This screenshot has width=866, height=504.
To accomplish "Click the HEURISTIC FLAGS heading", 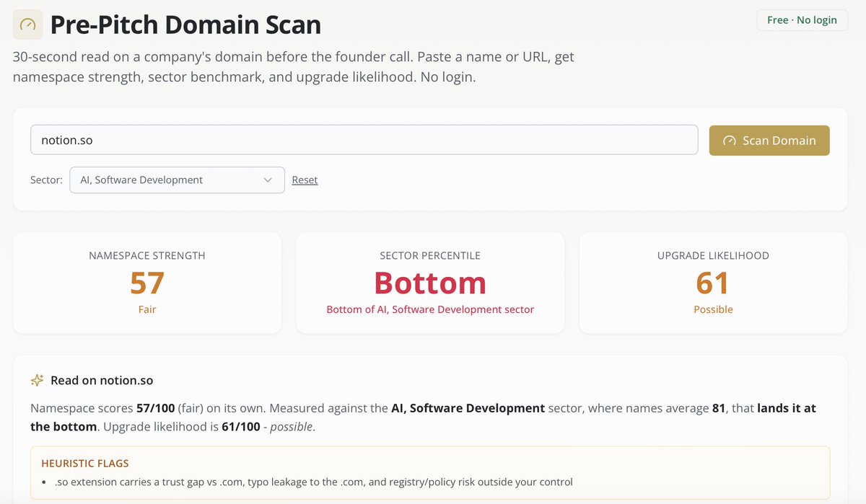I will (x=85, y=463).
